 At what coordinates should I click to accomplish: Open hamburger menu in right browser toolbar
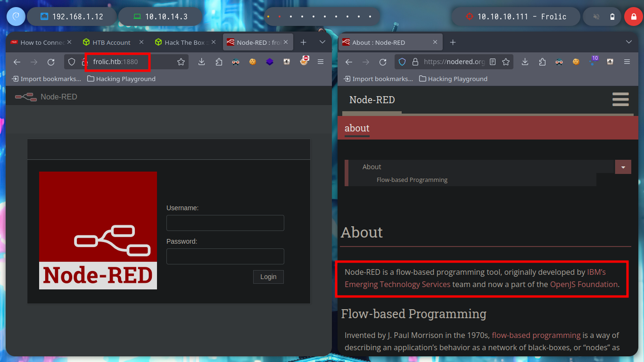(627, 62)
